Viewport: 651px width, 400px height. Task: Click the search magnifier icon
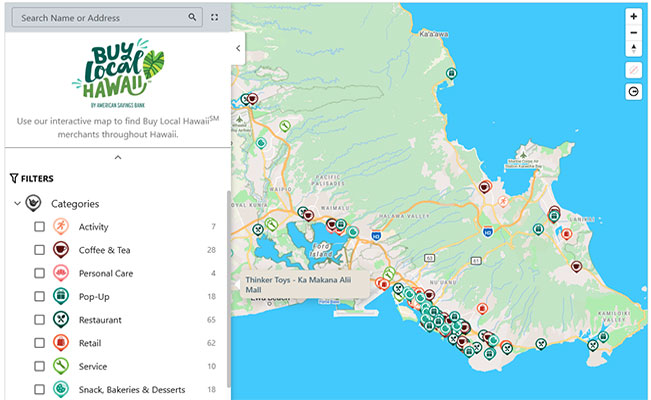tap(192, 17)
